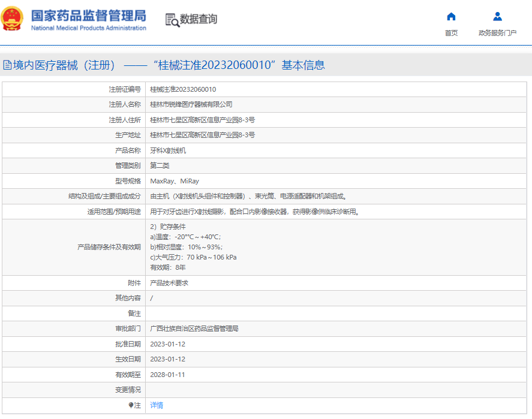Click the 生效日期 row label

point(128,359)
